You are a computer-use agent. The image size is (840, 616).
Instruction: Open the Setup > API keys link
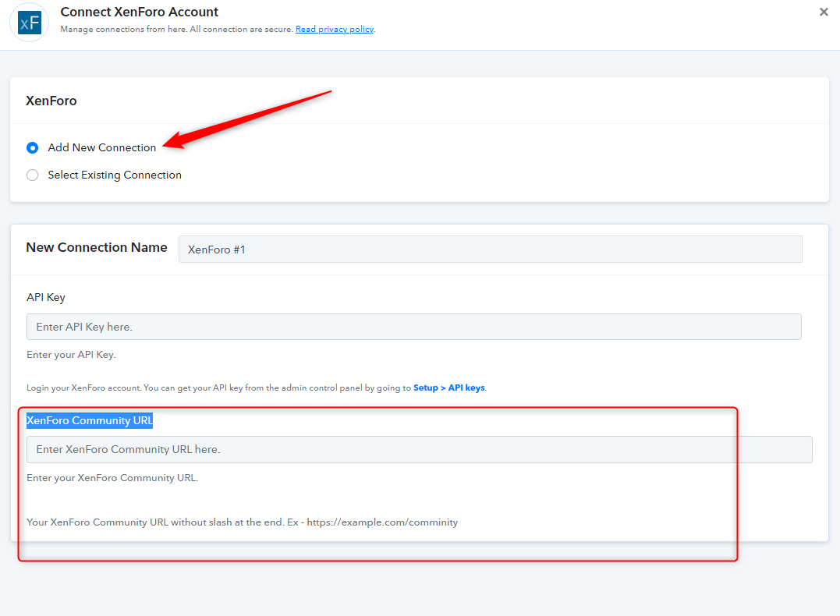tap(449, 388)
